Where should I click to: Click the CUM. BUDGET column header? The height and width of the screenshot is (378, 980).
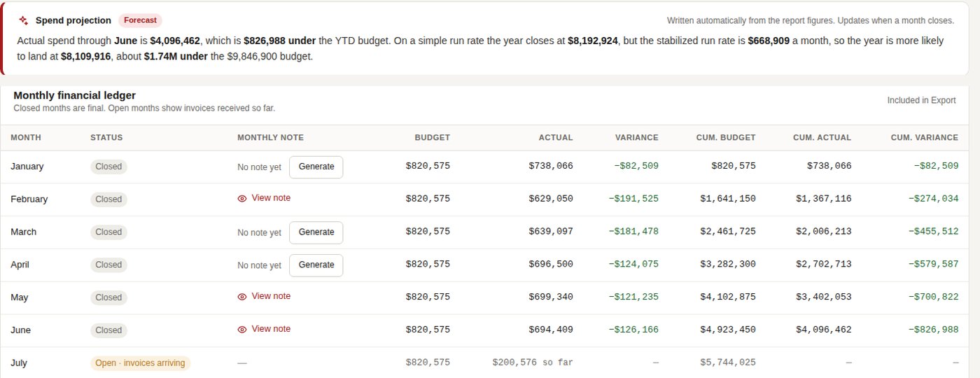(726, 138)
